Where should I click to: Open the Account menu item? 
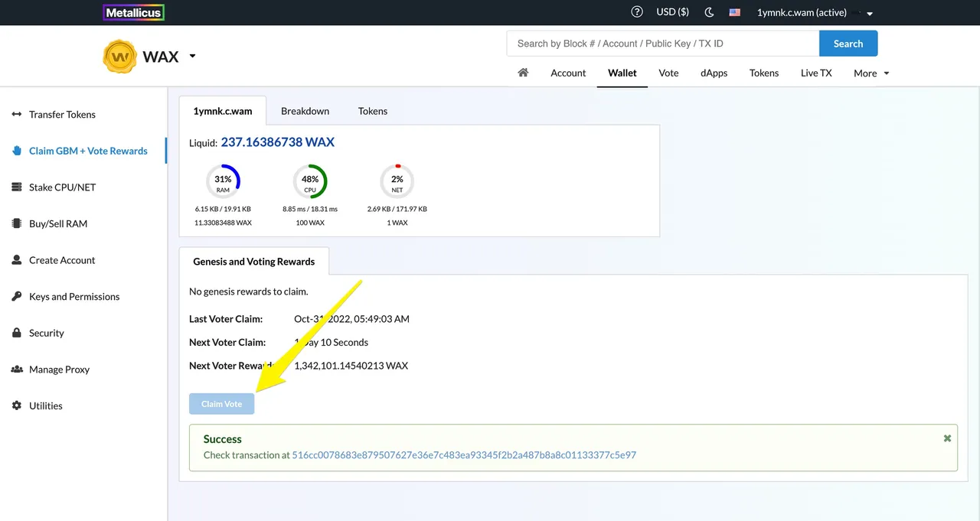tap(568, 73)
